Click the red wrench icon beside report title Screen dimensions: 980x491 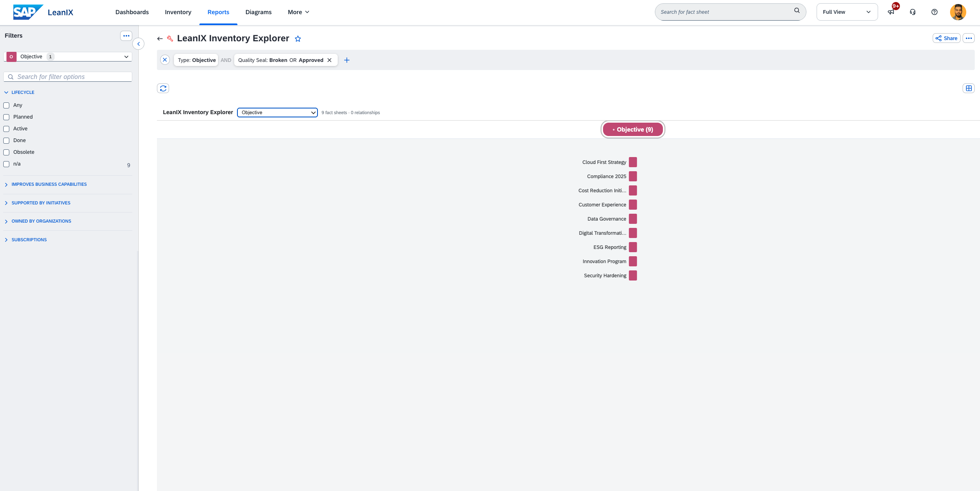pyautogui.click(x=170, y=38)
